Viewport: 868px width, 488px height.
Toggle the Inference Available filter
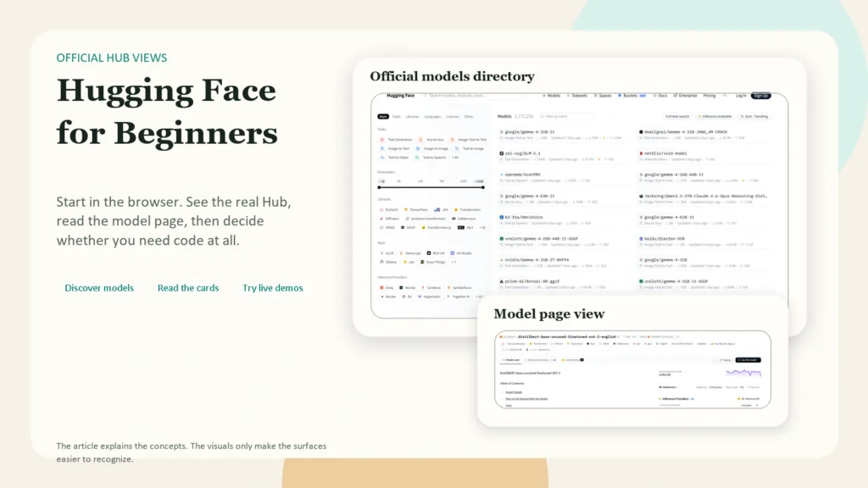click(715, 117)
